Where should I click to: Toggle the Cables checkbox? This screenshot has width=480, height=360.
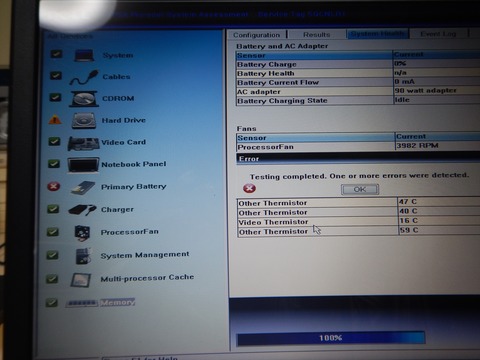pyautogui.click(x=56, y=76)
